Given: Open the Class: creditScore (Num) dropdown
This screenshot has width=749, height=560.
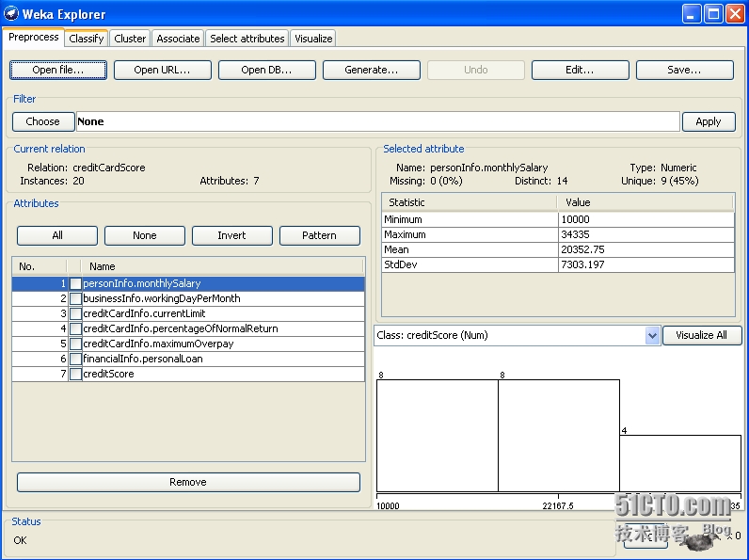Looking at the screenshot, I should coord(518,335).
